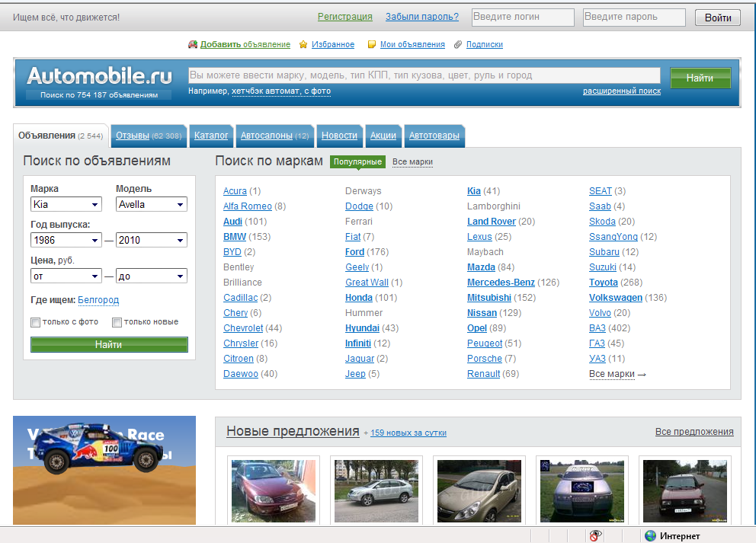Image resolution: width=756 pixels, height=543 pixels.
Task: Open the price до dropdown
Action: [x=152, y=276]
